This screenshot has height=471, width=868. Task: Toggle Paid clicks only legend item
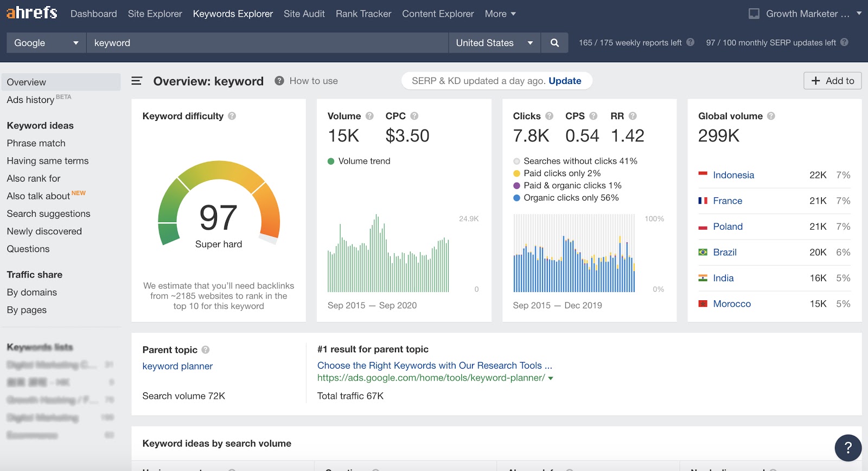coord(557,173)
